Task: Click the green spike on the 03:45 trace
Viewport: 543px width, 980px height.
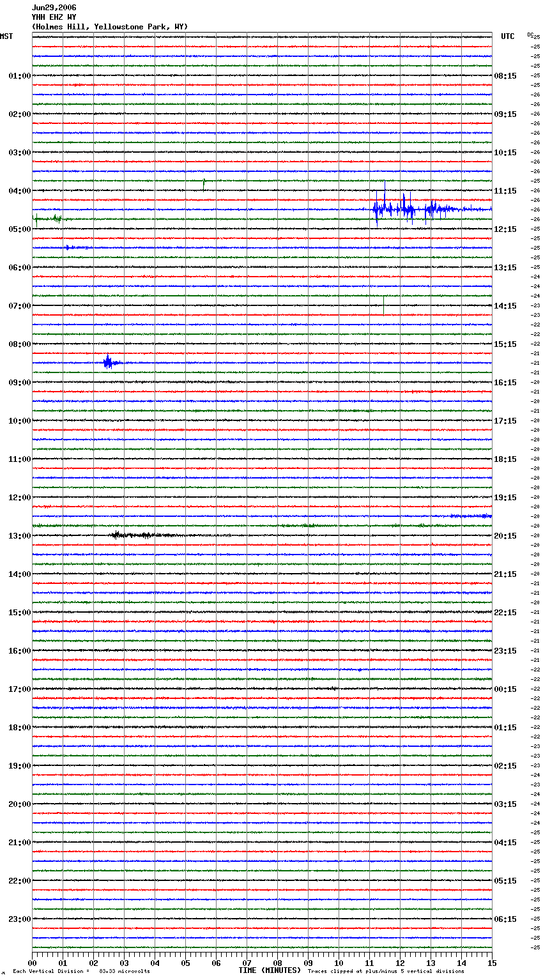Action: pyautogui.click(x=204, y=184)
